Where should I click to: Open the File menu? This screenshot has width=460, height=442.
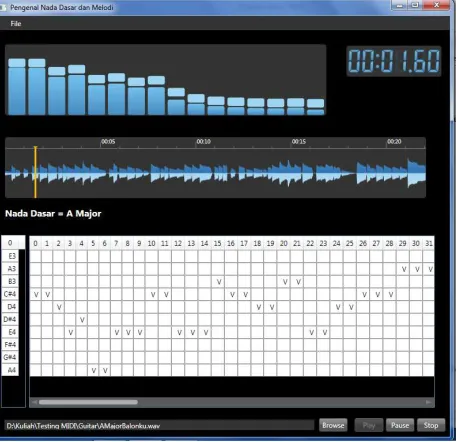pyautogui.click(x=16, y=24)
